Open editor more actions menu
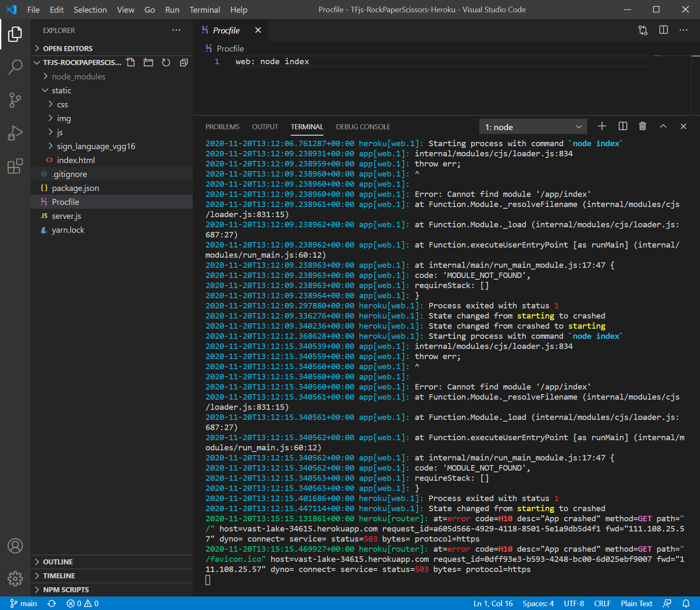This screenshot has height=610, width=700. [684, 30]
